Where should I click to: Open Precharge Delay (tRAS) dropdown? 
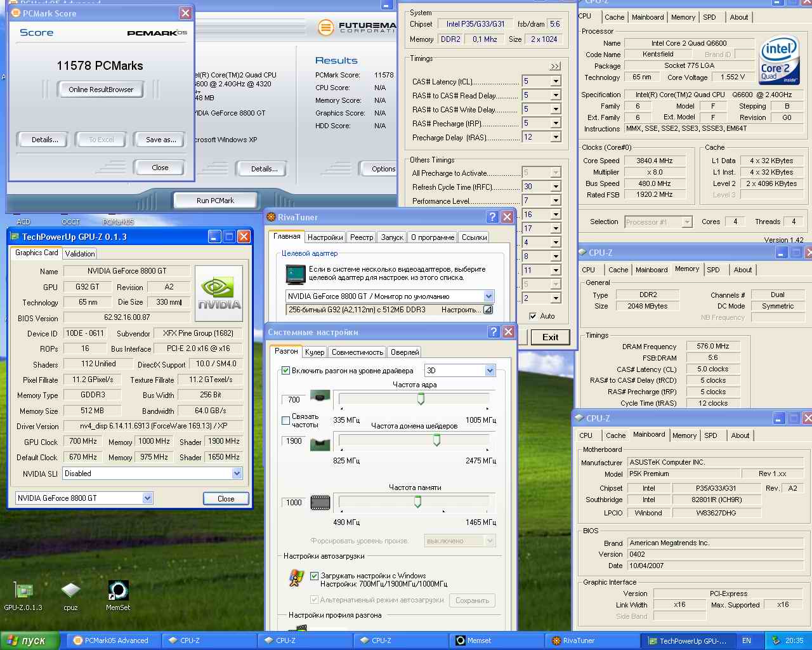pyautogui.click(x=556, y=137)
